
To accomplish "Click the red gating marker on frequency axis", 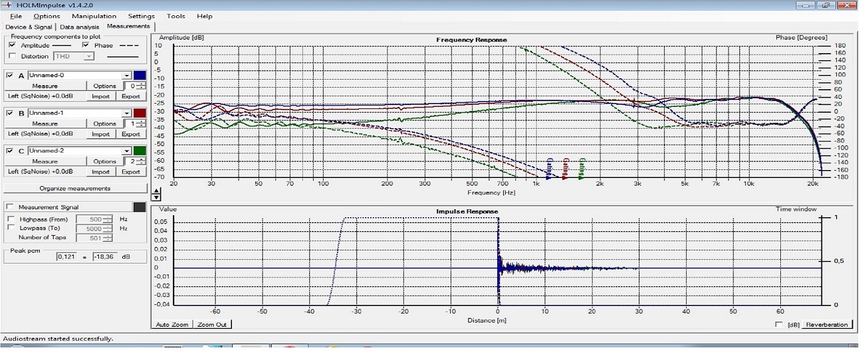I will 565,171.
